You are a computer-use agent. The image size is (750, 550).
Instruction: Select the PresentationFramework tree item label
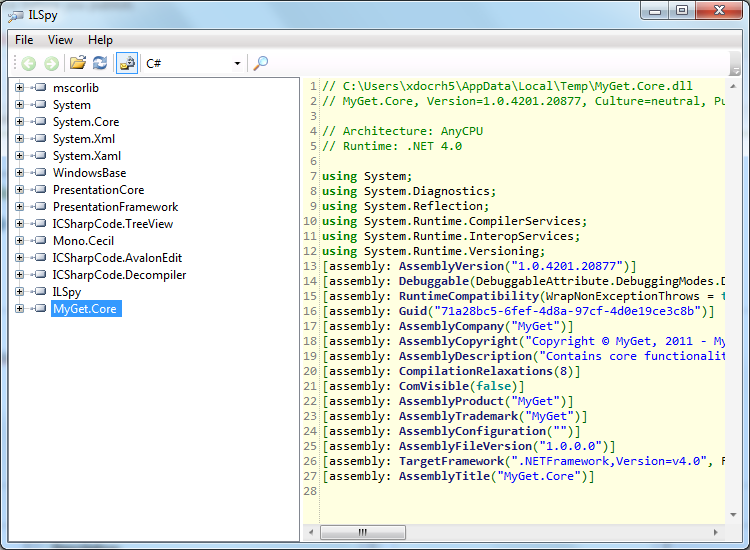click(115, 207)
